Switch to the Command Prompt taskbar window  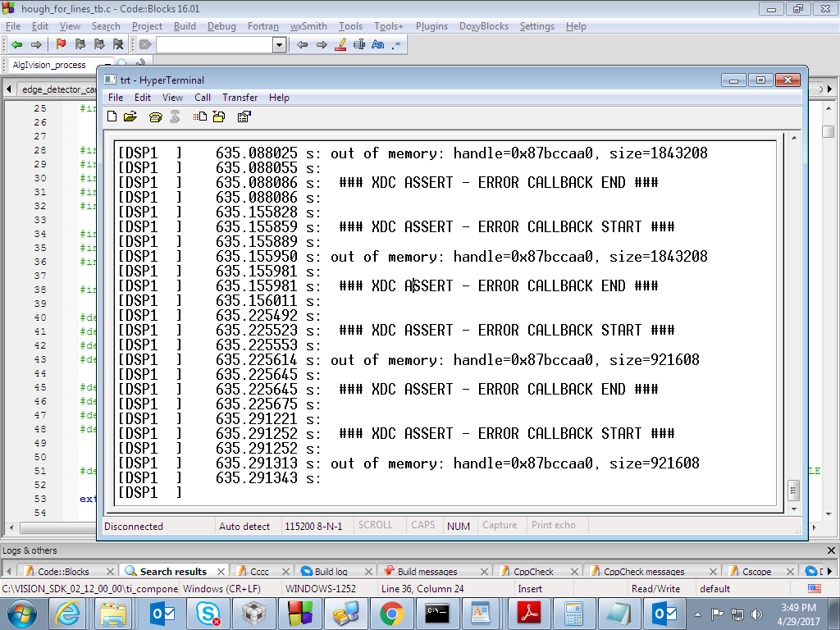[437, 614]
